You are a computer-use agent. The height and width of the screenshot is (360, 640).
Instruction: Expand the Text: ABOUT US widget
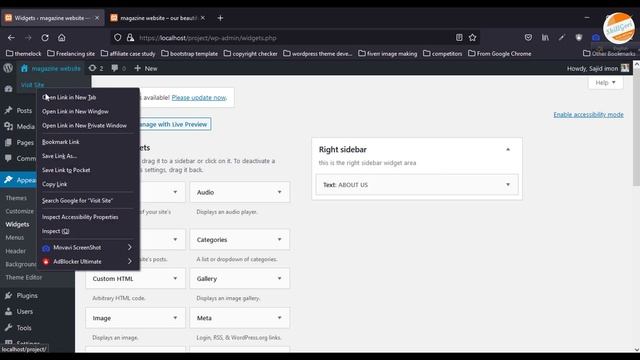(x=508, y=185)
